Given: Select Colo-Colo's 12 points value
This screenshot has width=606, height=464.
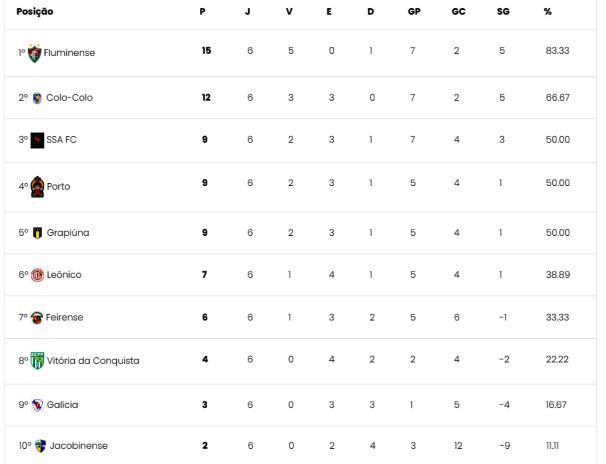Looking at the screenshot, I should (206, 97).
